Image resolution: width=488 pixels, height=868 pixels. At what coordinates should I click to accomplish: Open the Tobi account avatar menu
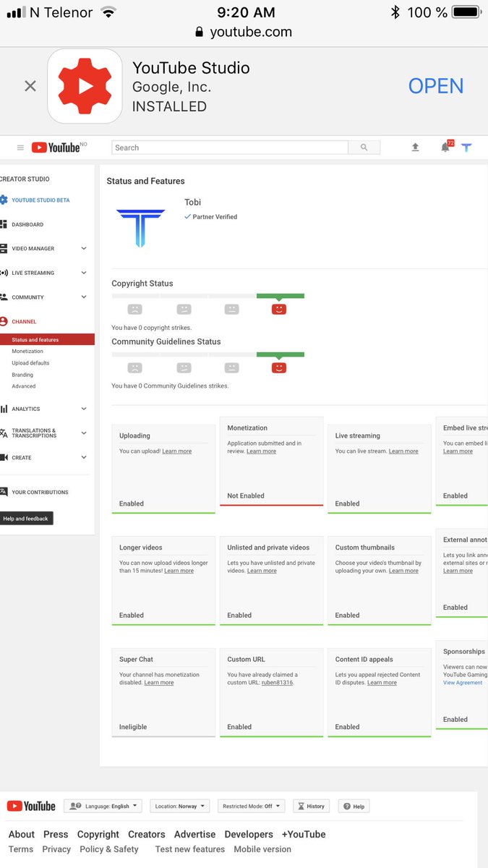pyautogui.click(x=466, y=148)
